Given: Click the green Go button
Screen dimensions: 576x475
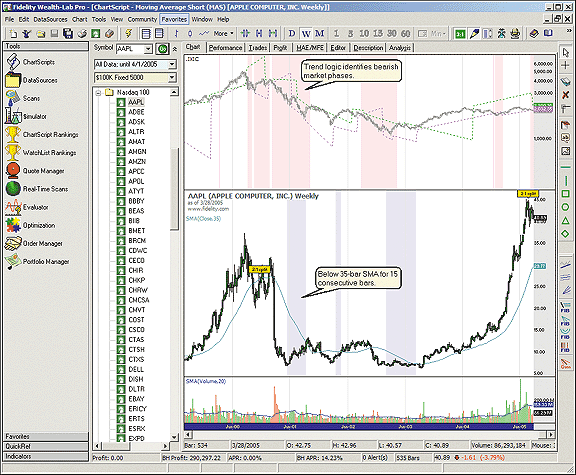Looking at the screenshot, I should coord(162,49).
